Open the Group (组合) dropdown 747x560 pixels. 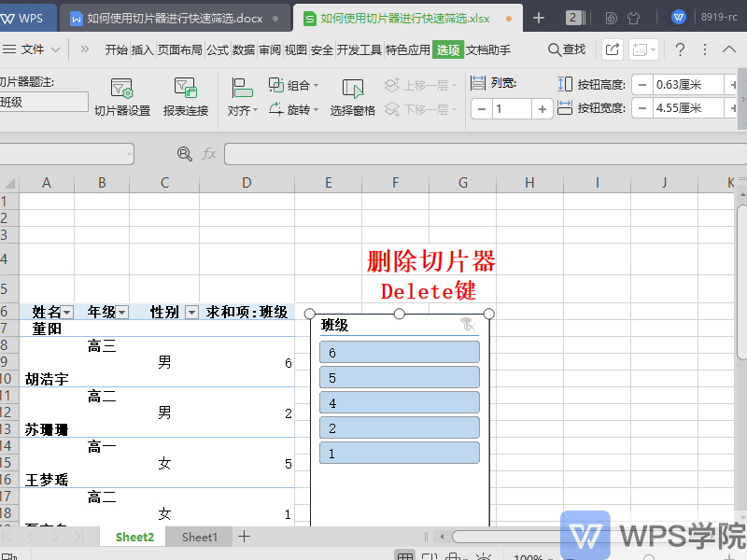pyautogui.click(x=293, y=85)
